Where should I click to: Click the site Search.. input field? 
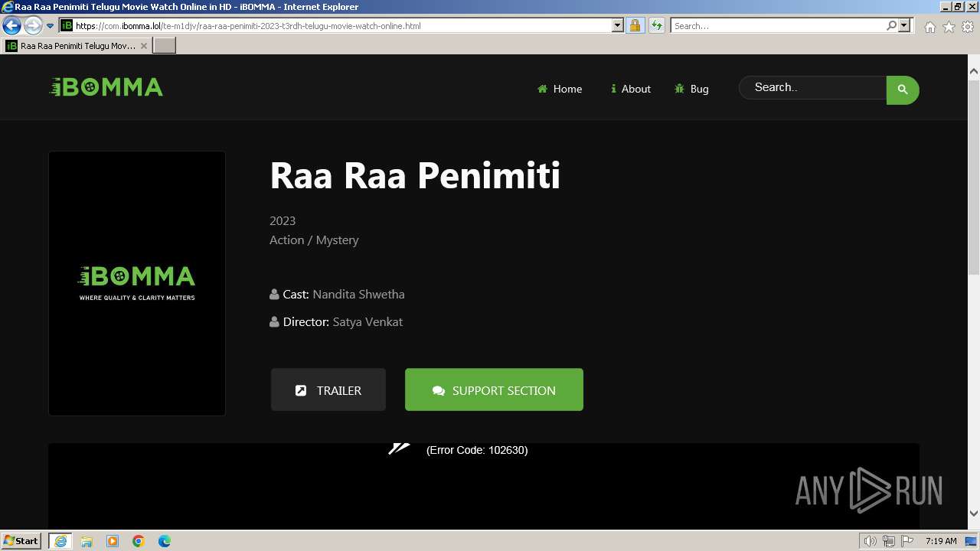(812, 87)
